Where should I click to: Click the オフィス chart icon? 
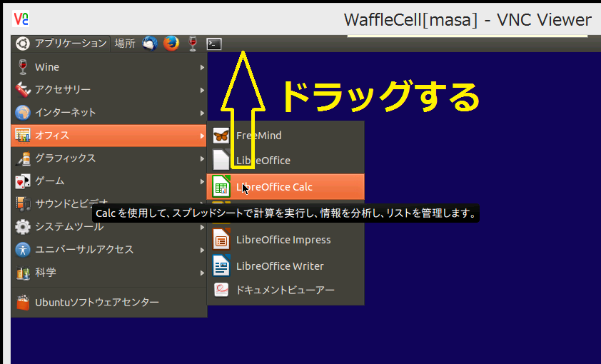(x=23, y=136)
